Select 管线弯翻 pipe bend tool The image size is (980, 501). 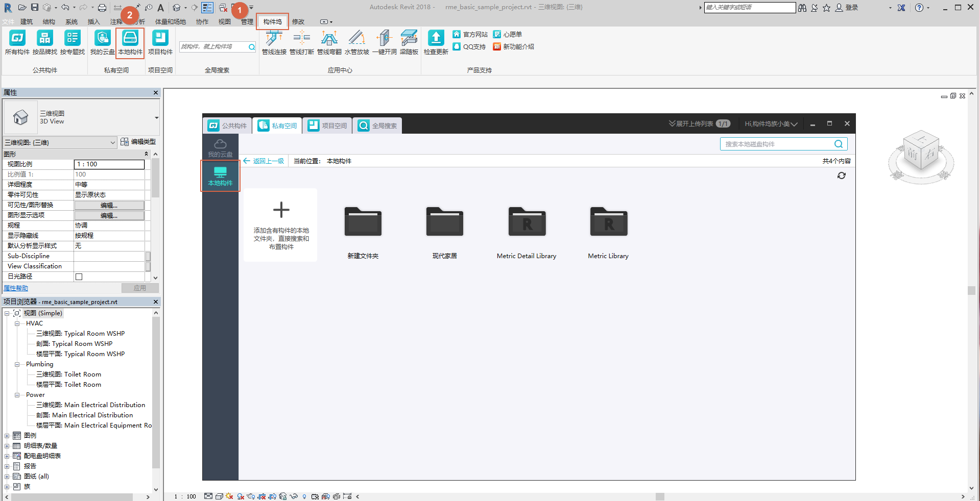(329, 42)
